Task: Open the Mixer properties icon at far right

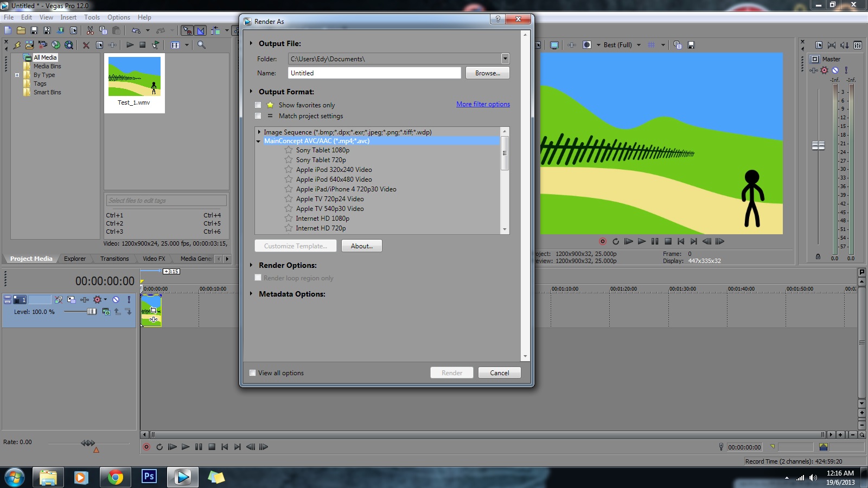Action: point(858,45)
